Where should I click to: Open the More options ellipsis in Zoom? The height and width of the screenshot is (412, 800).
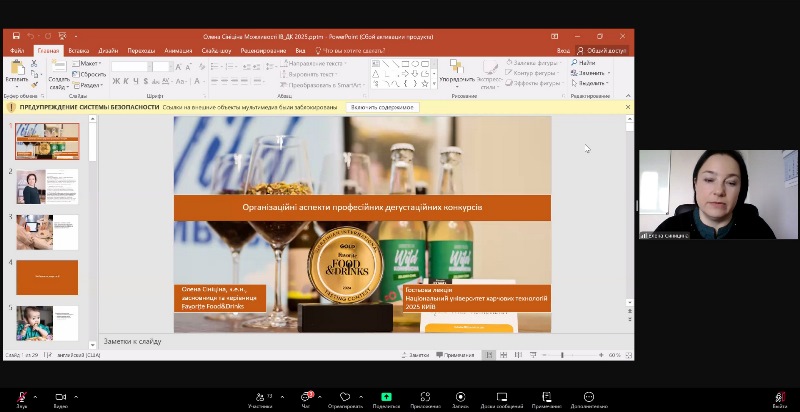pos(589,397)
